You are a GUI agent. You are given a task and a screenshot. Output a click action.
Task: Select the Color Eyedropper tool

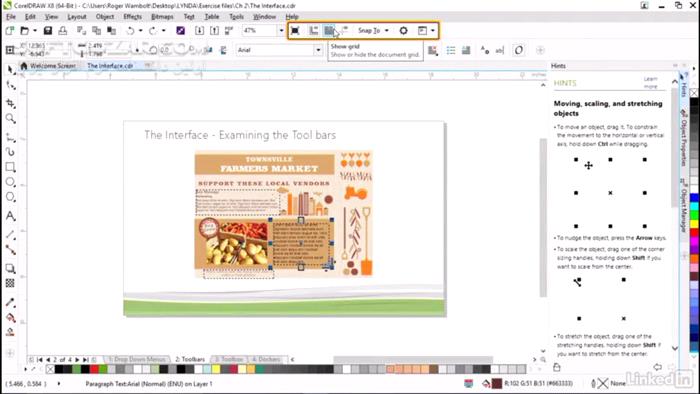(10, 303)
